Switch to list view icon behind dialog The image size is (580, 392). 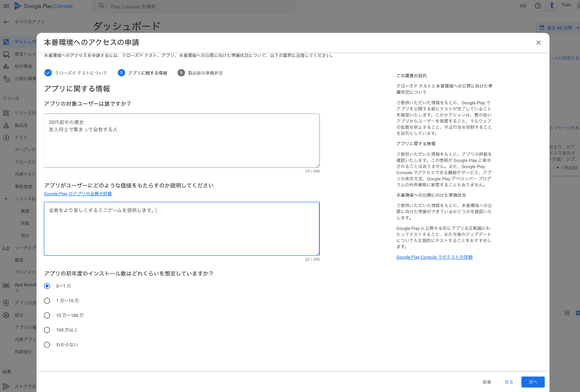tap(567, 313)
